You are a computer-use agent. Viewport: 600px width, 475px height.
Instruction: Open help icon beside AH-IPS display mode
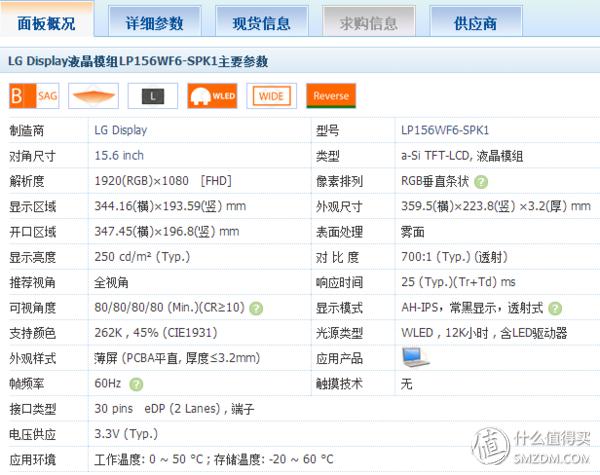(555, 308)
